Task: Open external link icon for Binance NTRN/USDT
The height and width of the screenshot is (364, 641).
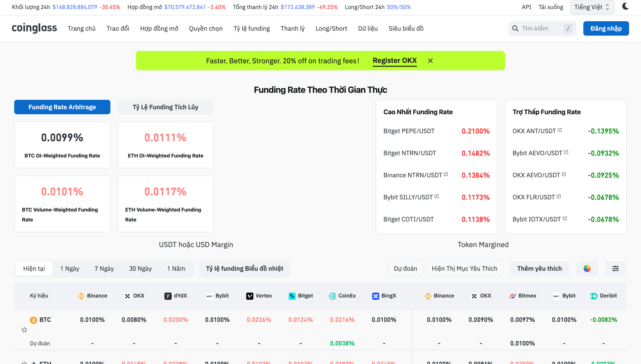Action: 446,174
